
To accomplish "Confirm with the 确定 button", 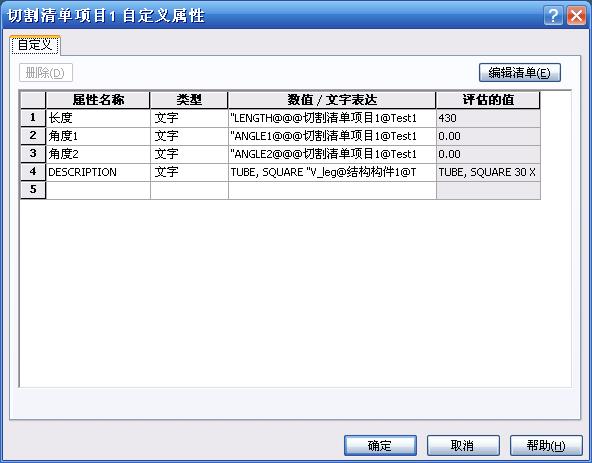I will point(380,446).
